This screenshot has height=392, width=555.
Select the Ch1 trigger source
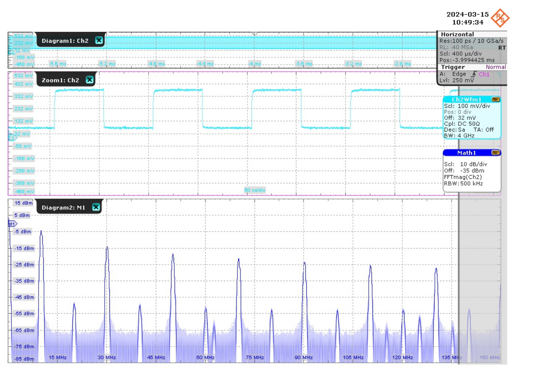tap(484, 74)
